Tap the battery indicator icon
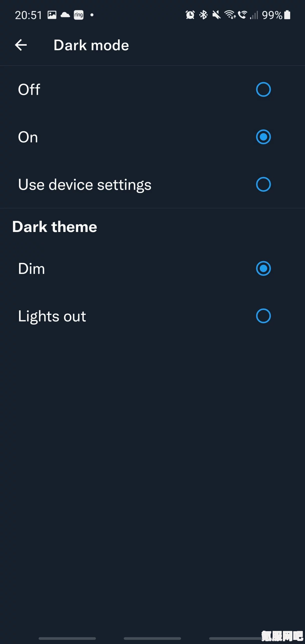The image size is (305, 644). click(287, 15)
